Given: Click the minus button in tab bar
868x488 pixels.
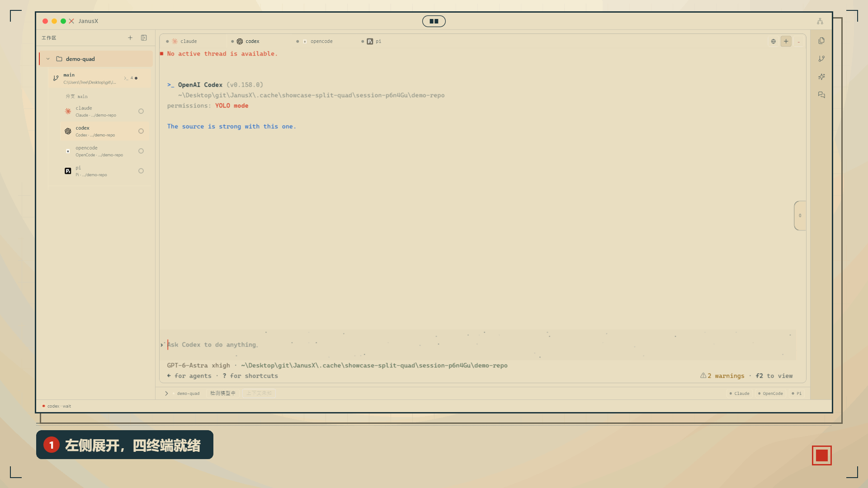Looking at the screenshot, I should 799,42.
